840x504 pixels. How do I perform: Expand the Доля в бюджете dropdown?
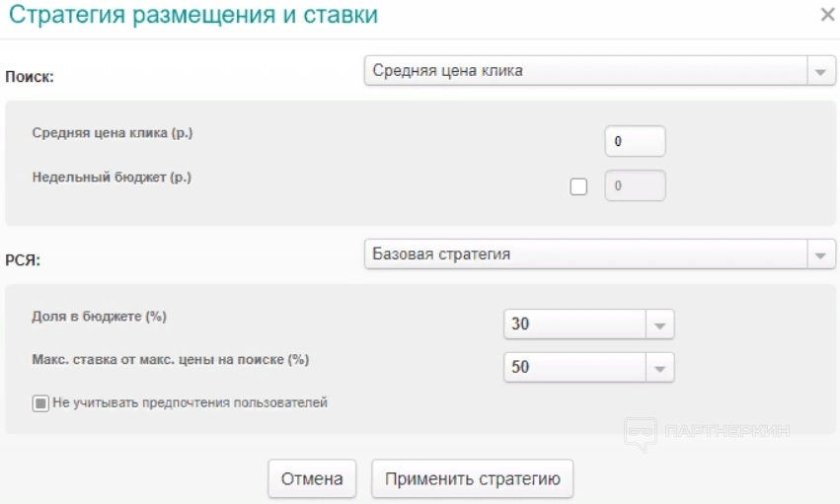[x=588, y=324]
